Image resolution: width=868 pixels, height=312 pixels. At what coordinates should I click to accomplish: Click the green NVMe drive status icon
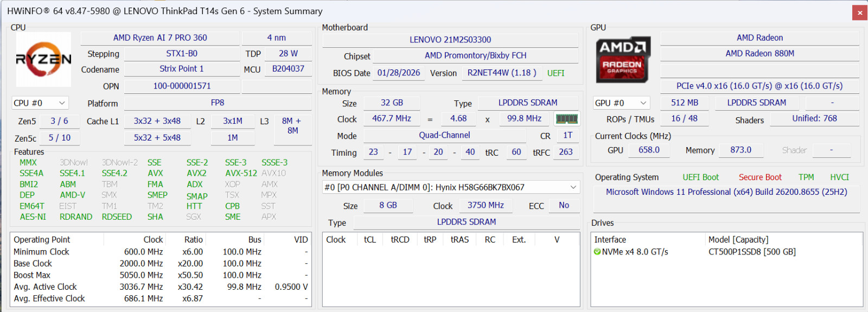pos(597,252)
